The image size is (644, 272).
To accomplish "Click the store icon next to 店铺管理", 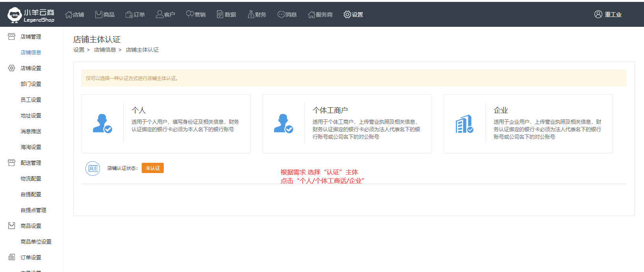I will [x=12, y=37].
